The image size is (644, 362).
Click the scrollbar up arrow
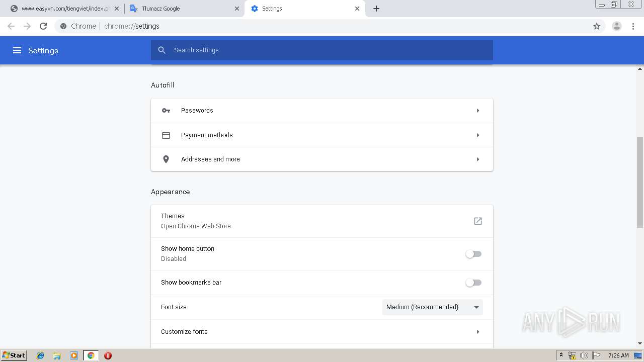point(640,69)
